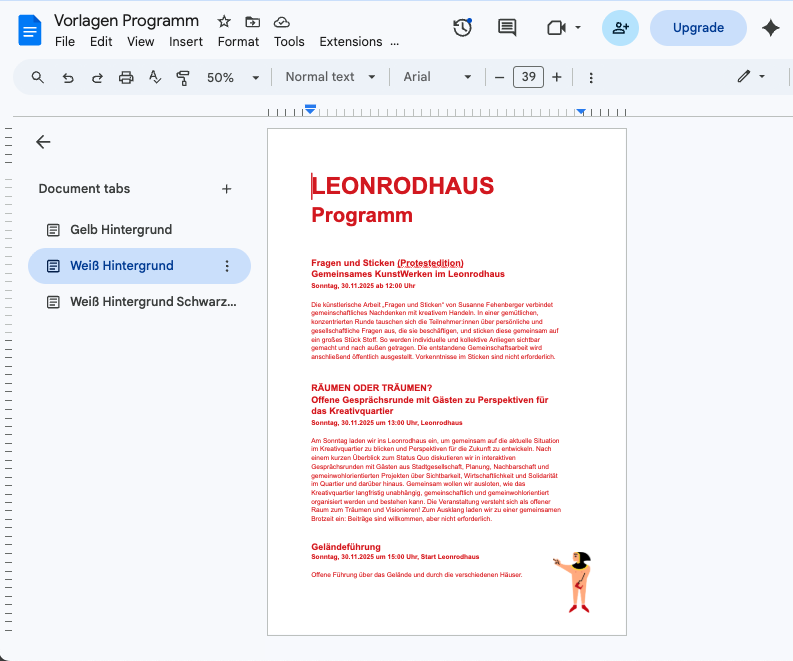Screen dimensions: 793x661
Task: Click the redo arrow icon
Action: 97,77
